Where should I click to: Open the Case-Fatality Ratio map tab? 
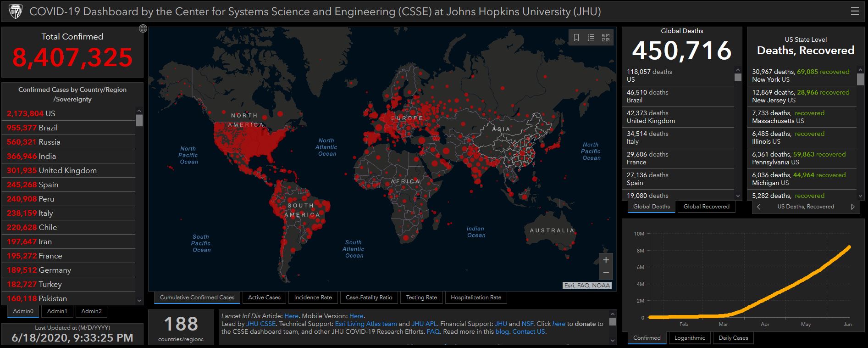coord(369,297)
